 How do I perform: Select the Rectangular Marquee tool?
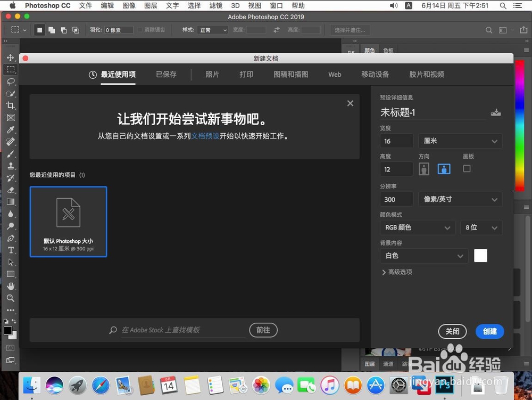pyautogui.click(x=11, y=69)
